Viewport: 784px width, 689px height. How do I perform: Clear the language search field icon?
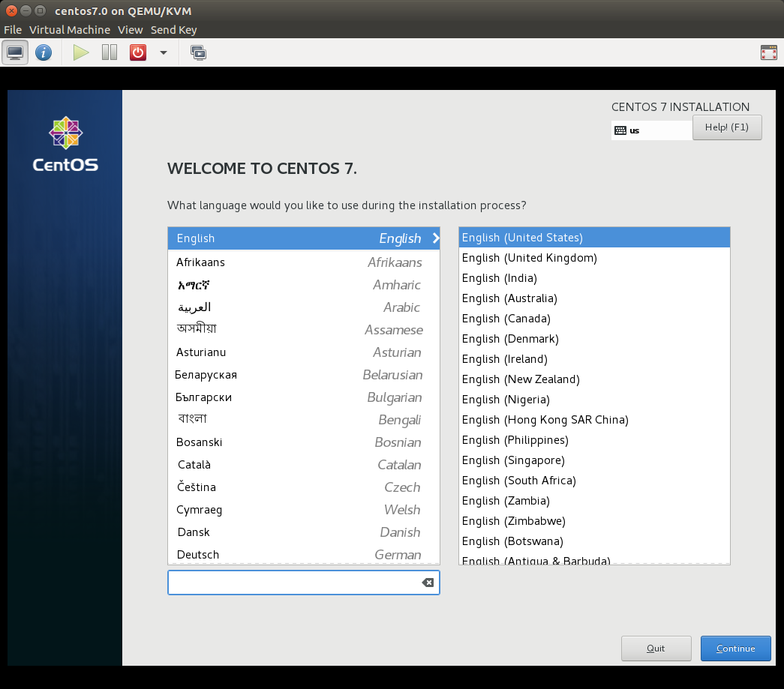click(428, 583)
